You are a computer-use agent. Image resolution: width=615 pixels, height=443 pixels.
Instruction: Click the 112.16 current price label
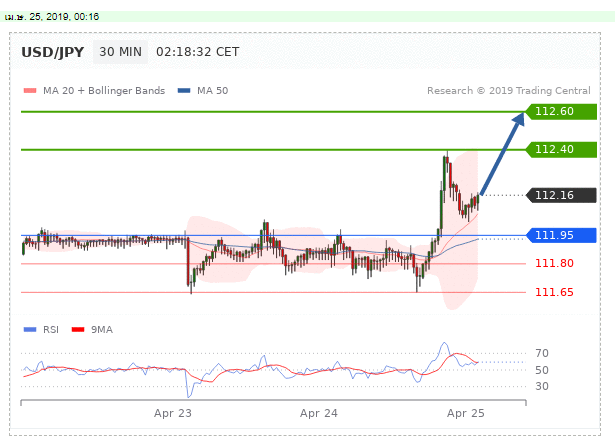pyautogui.click(x=561, y=195)
